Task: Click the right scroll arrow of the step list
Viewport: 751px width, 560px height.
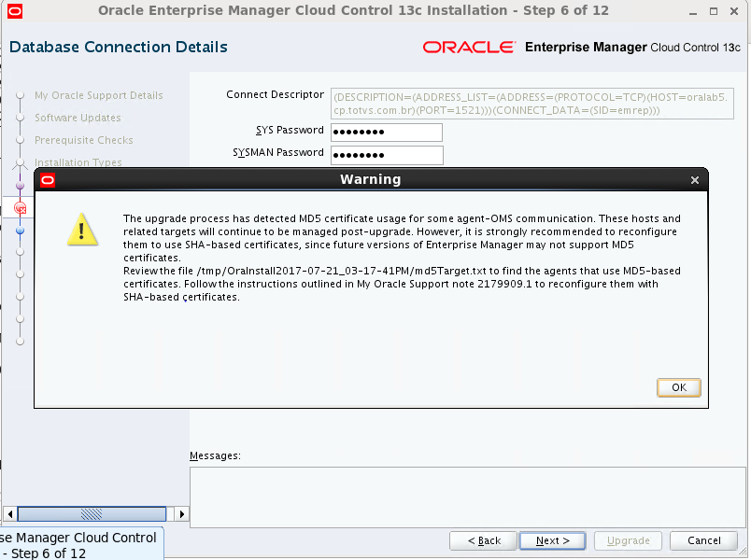Action: pos(181,514)
